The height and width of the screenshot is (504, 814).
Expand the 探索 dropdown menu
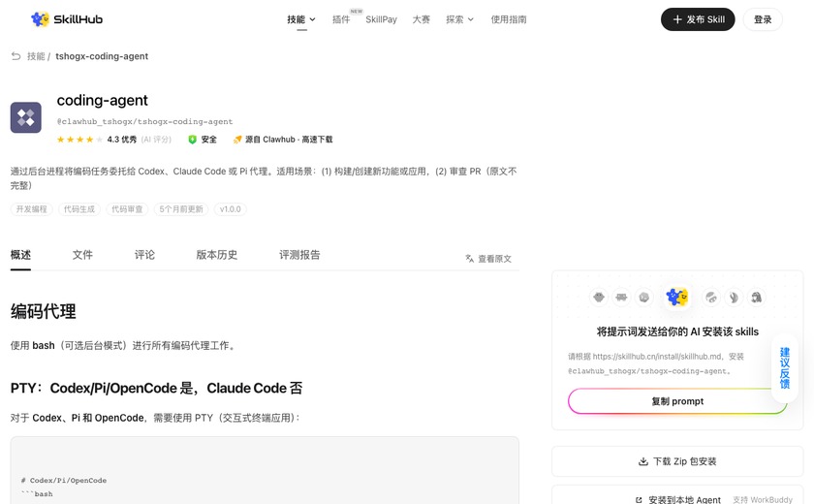(459, 19)
